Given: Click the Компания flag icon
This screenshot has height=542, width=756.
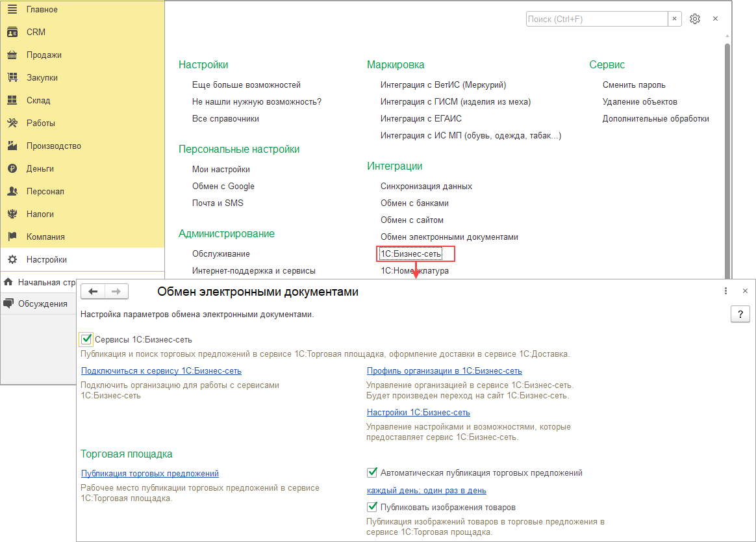Looking at the screenshot, I should pos(12,237).
